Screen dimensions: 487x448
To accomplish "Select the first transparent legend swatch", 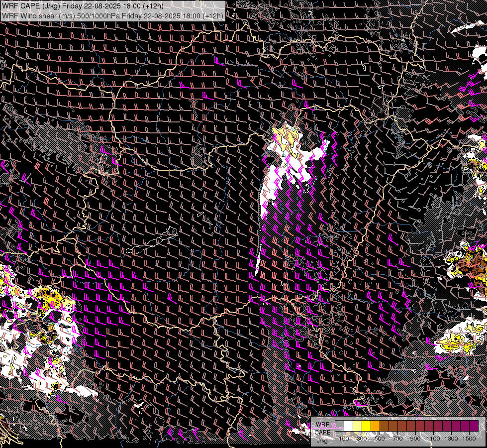I will (x=339, y=426).
